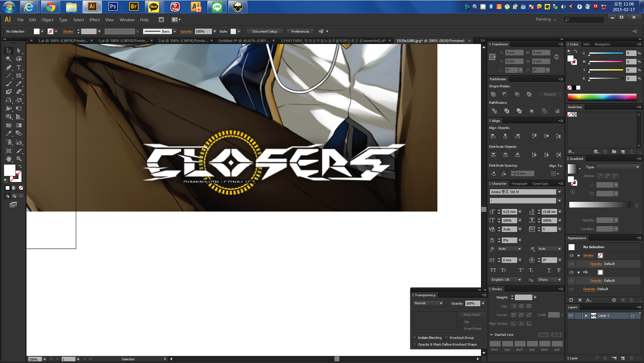Image resolution: width=644 pixels, height=363 pixels.
Task: Click Horizontal Align Left in Align panel
Action: point(493,136)
